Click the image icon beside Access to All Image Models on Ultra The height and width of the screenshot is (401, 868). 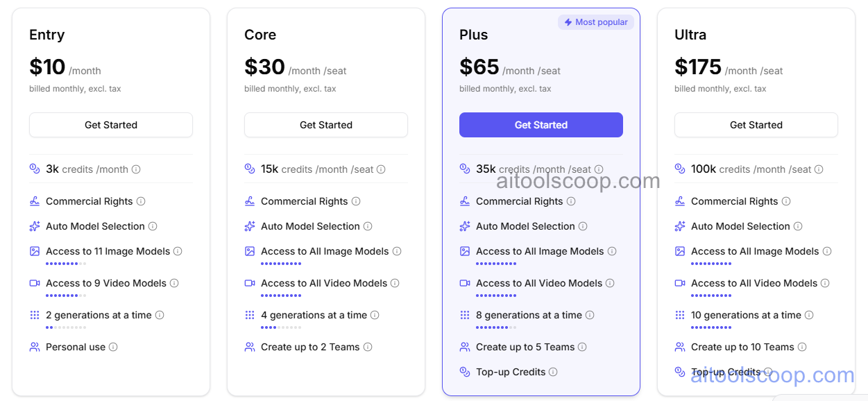coord(680,251)
